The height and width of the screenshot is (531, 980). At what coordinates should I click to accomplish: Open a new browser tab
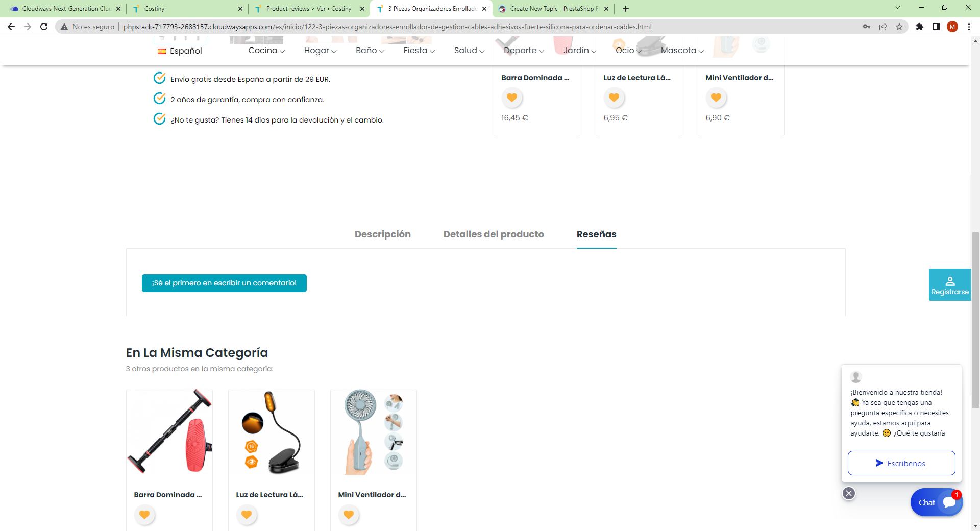tap(626, 9)
